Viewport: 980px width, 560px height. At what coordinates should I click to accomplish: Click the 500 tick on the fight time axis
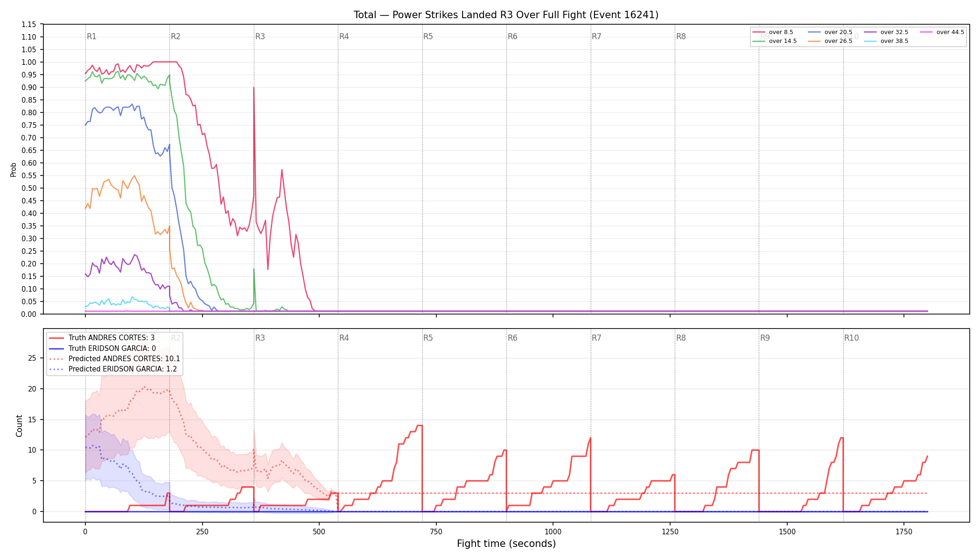[x=319, y=532]
